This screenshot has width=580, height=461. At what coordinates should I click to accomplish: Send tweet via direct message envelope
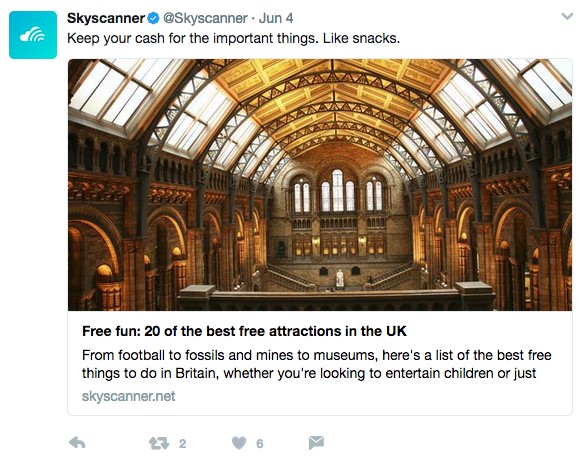316,443
